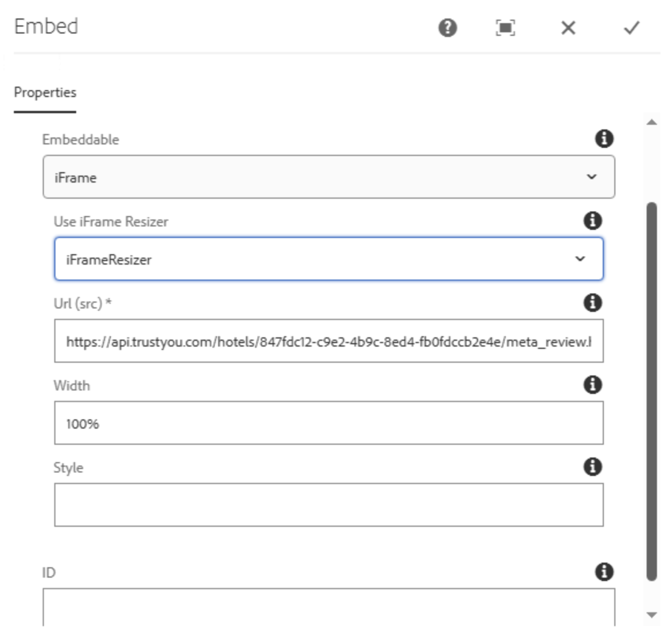This screenshot has width=672, height=640.
Task: Open the Use iFrame Resizer dropdown
Action: [x=328, y=258]
